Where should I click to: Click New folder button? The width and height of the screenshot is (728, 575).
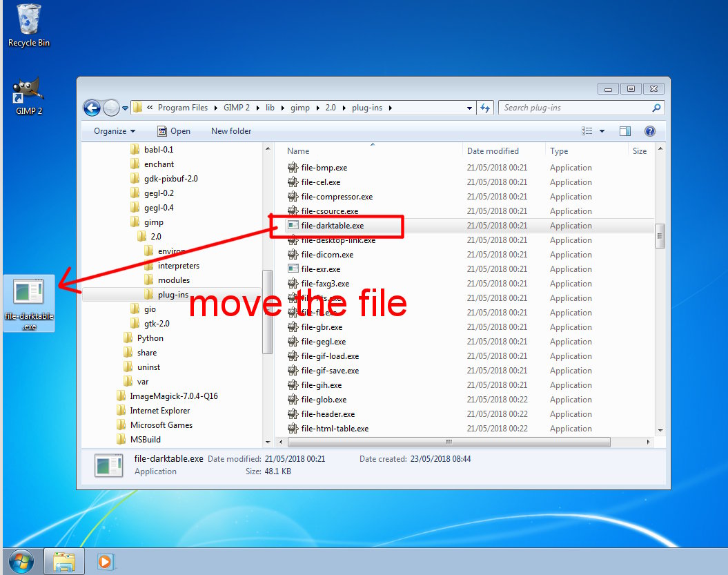coord(231,131)
